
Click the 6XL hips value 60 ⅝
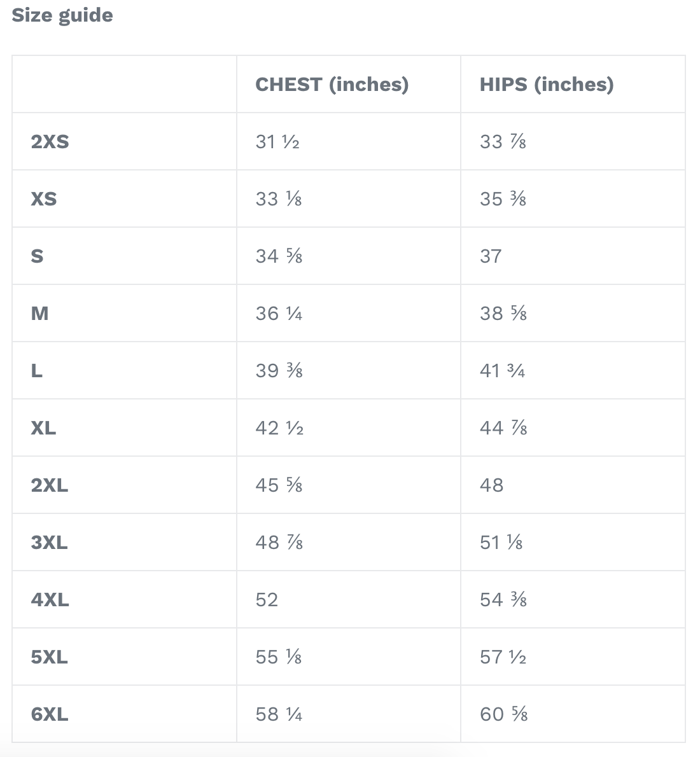tap(503, 714)
